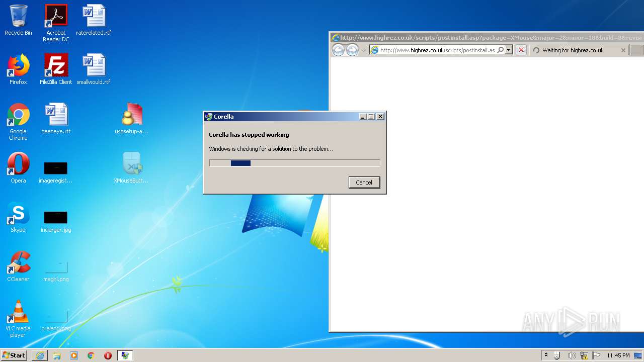Viewport: 644px width, 362px height.
Task: Launch the Skype desktop shortcut
Action: click(x=18, y=217)
